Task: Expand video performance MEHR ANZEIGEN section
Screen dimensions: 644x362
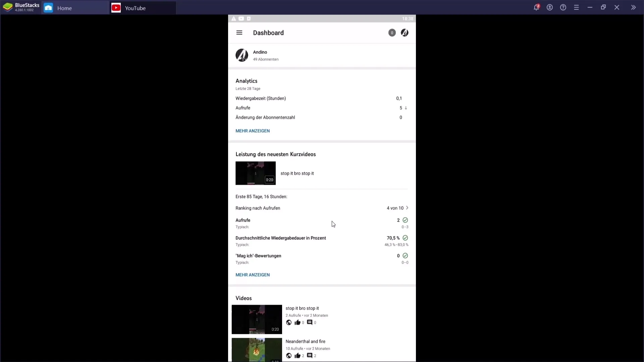Action: pos(253,275)
